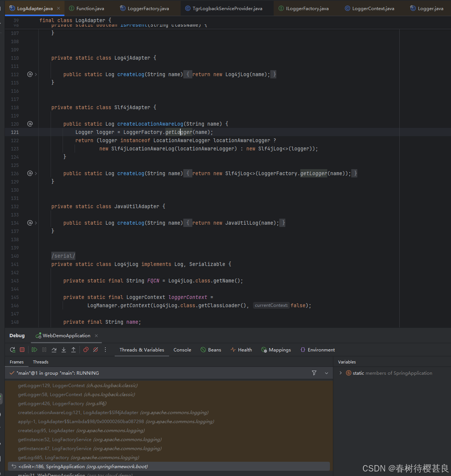Click the gutter @ icon at line 126

(x=30, y=173)
